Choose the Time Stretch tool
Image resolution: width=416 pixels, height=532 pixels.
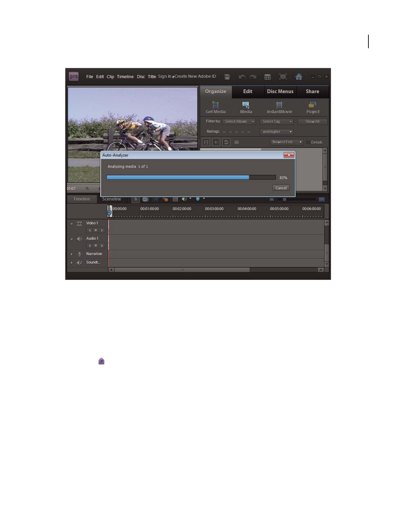tap(145, 199)
